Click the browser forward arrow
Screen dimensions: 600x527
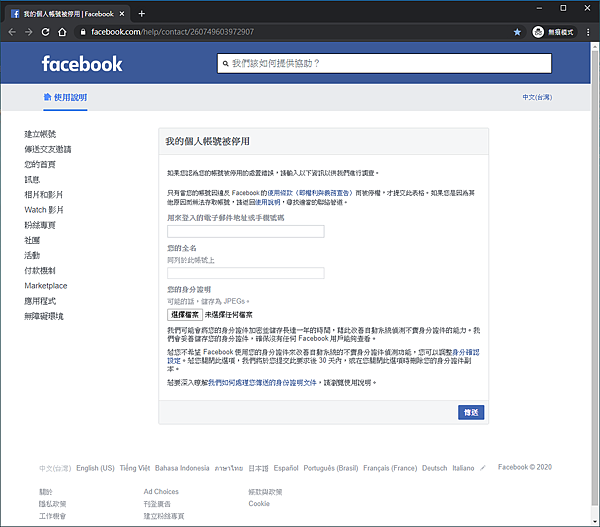[x=29, y=32]
